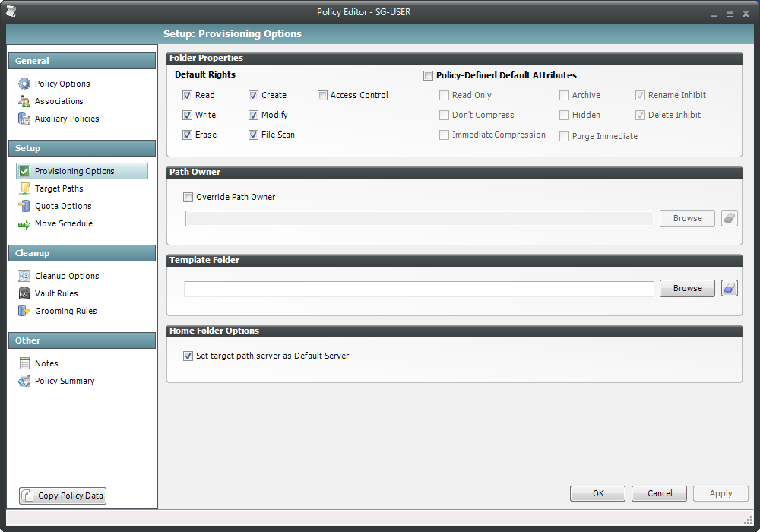Toggle the Immediate Compression checkbox
Image resolution: width=760 pixels, height=532 pixels.
point(444,135)
